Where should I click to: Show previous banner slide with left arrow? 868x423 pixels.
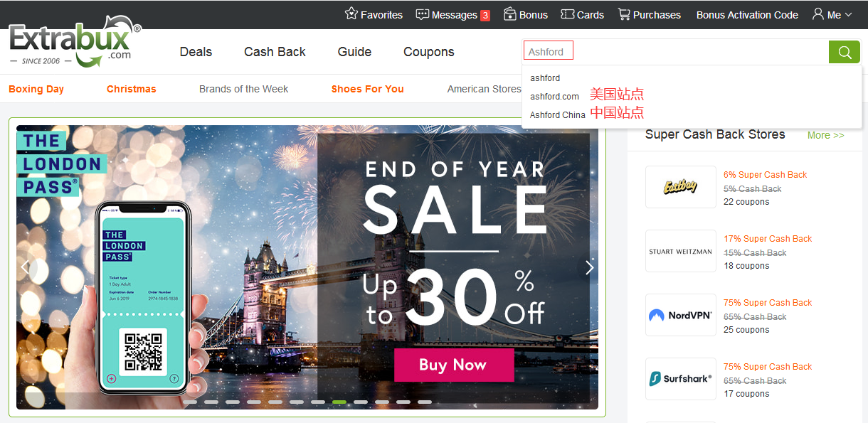point(26,267)
